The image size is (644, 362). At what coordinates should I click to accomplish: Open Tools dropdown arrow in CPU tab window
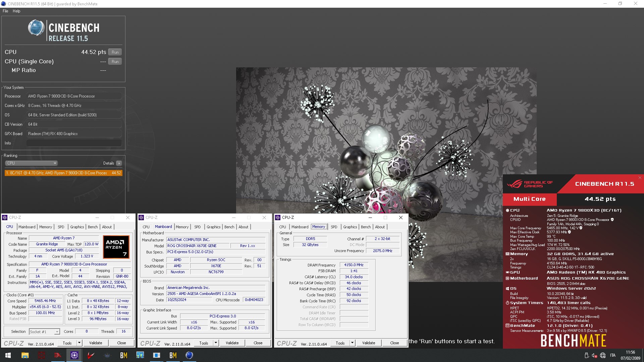coord(79,343)
